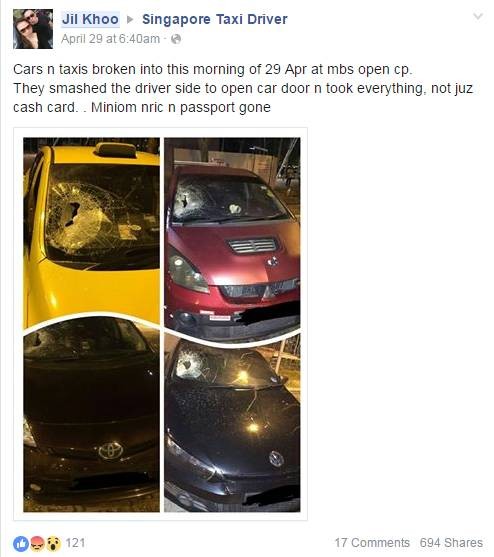Show the 17 Comments
Screen dimensions: 494x557
point(372,543)
